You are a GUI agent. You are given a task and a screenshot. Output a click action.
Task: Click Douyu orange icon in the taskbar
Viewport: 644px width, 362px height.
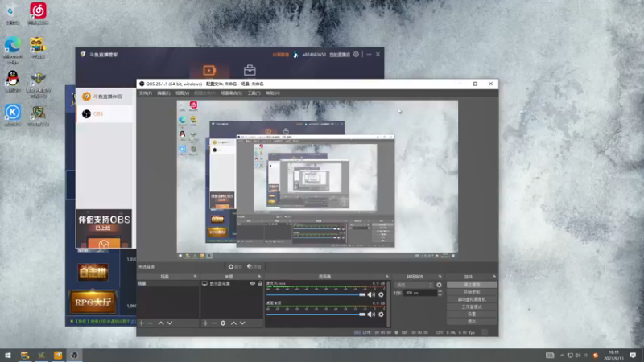(x=58, y=355)
